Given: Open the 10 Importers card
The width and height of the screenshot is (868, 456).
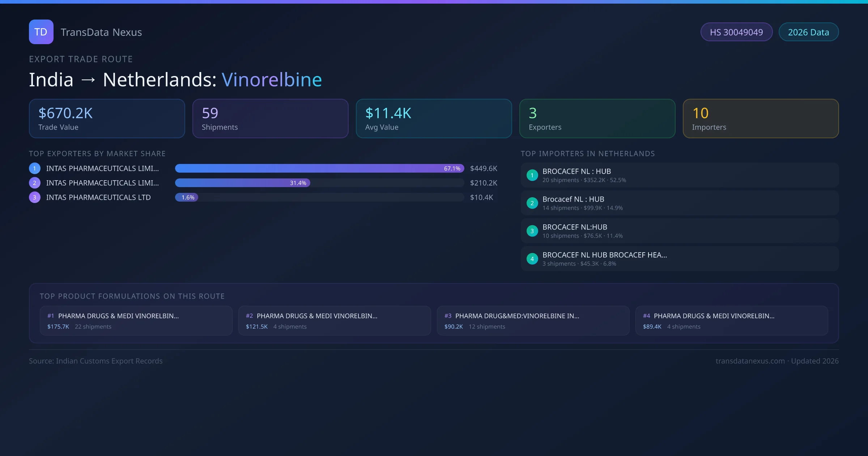Looking at the screenshot, I should point(761,118).
